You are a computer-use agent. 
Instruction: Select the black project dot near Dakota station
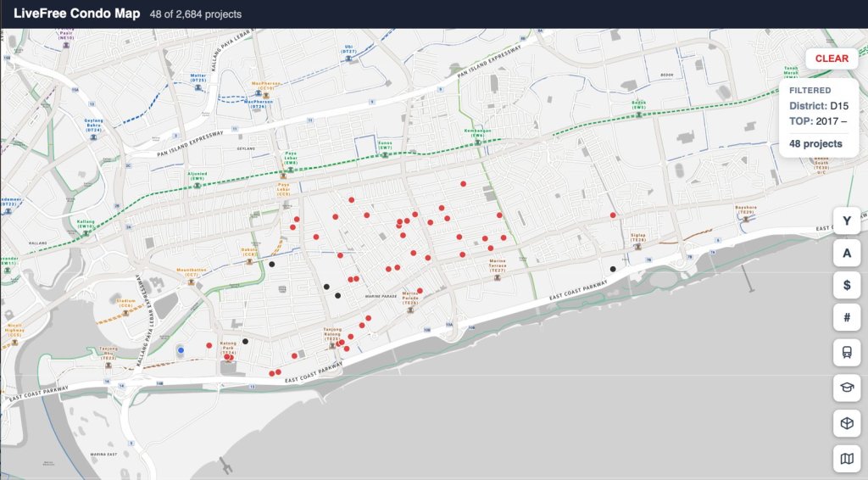[272, 264]
